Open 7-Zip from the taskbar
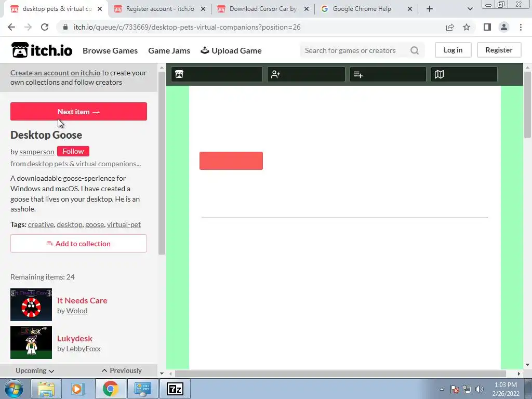 point(175,389)
